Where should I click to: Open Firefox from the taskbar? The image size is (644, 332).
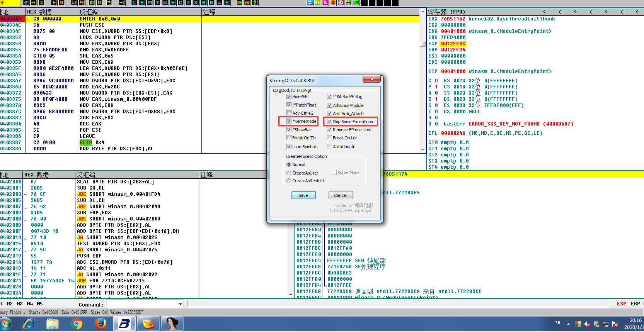pyautogui.click(x=100, y=324)
